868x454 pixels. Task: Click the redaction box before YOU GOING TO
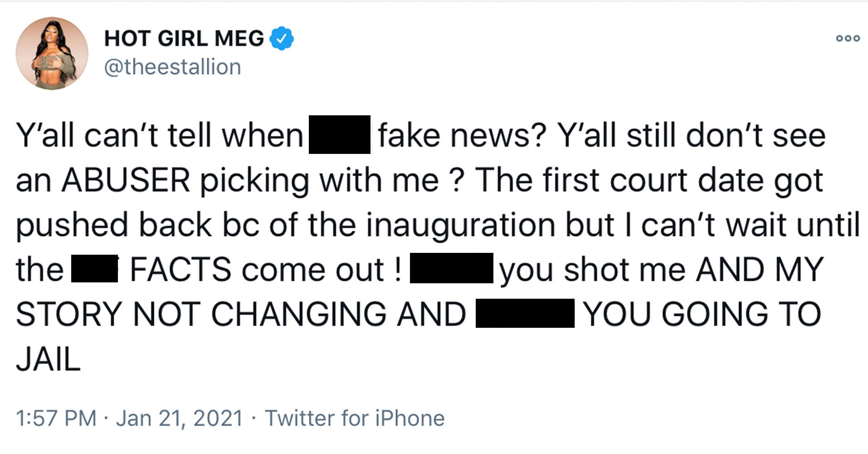coord(525,313)
